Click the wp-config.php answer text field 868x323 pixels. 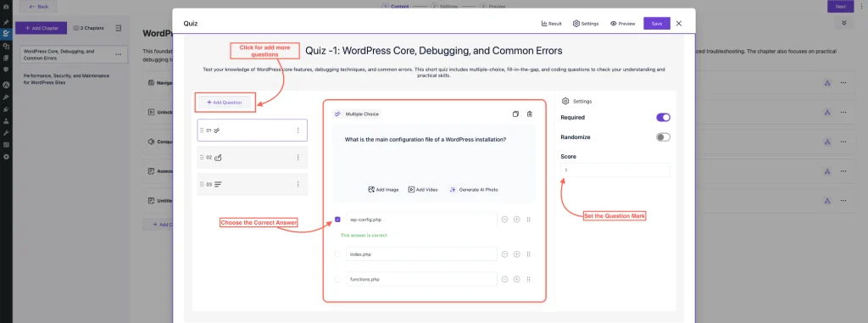click(422, 220)
